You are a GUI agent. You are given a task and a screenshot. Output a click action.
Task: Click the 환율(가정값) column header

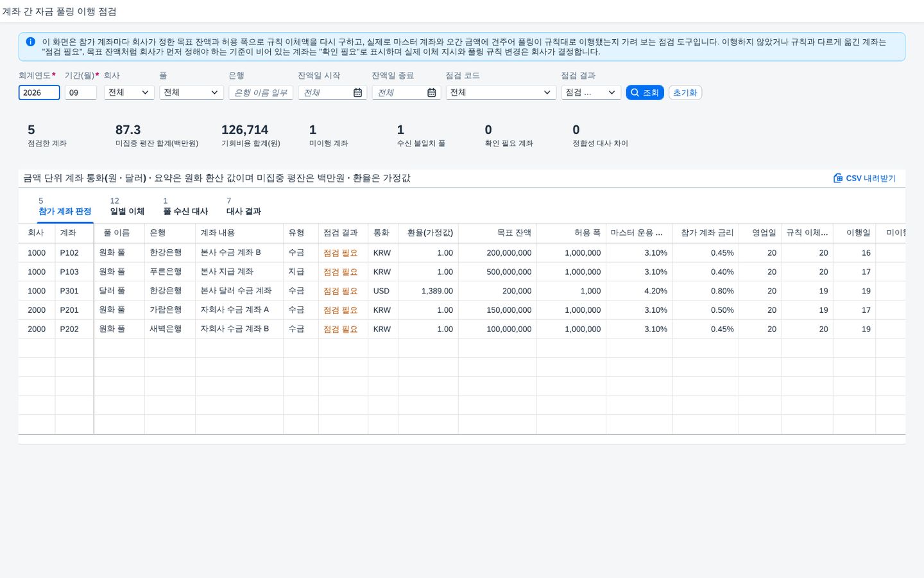[429, 232]
